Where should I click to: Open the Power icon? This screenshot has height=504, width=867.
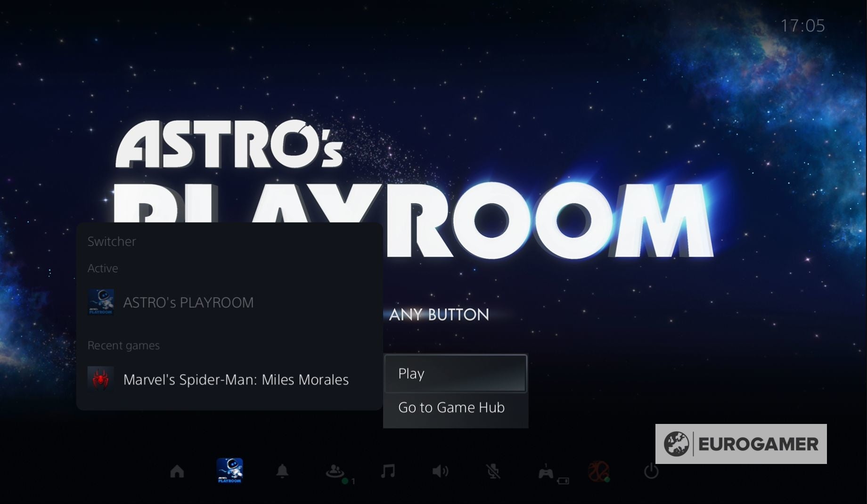651,471
